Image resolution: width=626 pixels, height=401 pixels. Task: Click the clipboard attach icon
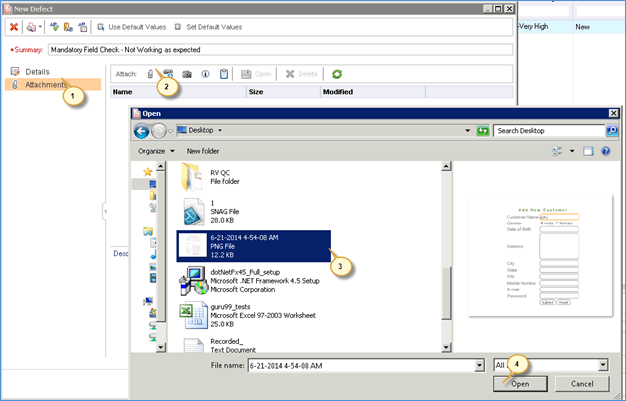[x=224, y=74]
